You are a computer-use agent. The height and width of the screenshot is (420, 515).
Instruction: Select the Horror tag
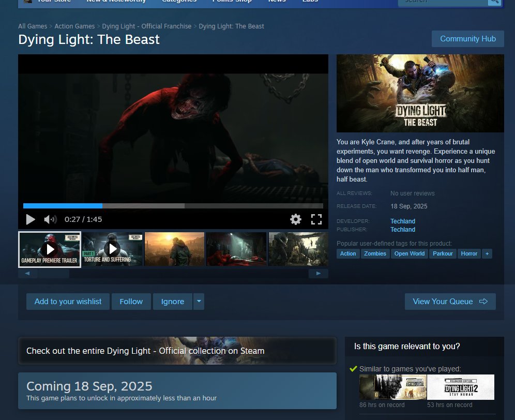pyautogui.click(x=469, y=254)
